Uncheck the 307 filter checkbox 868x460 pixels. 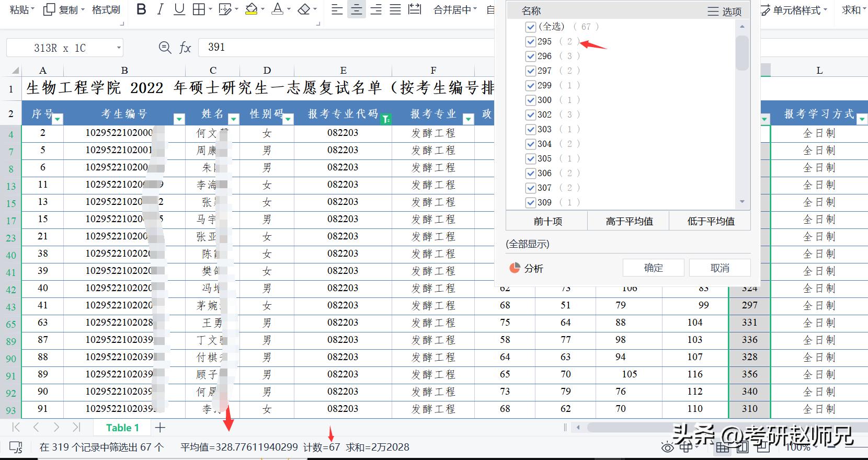[x=531, y=188]
